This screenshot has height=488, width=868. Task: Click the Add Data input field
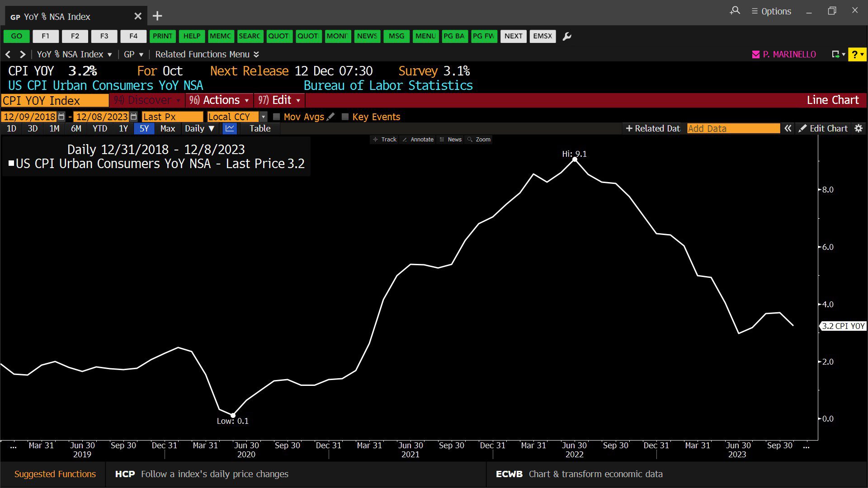pos(733,128)
